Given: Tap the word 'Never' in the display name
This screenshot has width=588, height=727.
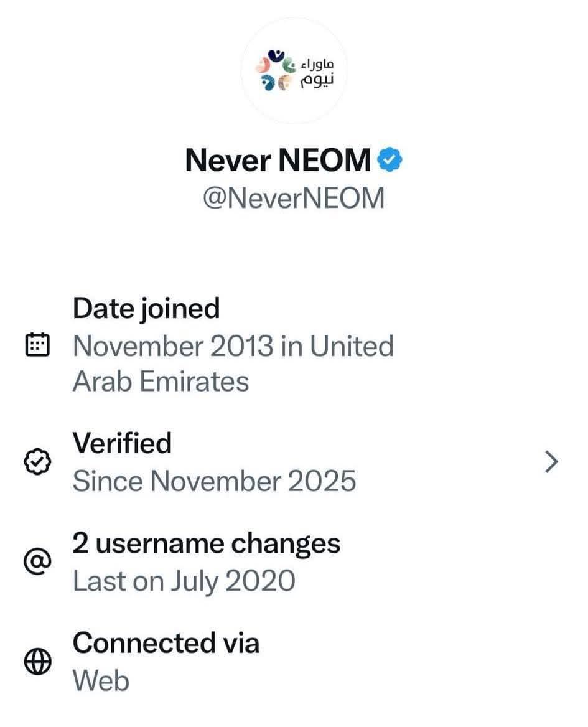Looking at the screenshot, I should click(x=228, y=161).
